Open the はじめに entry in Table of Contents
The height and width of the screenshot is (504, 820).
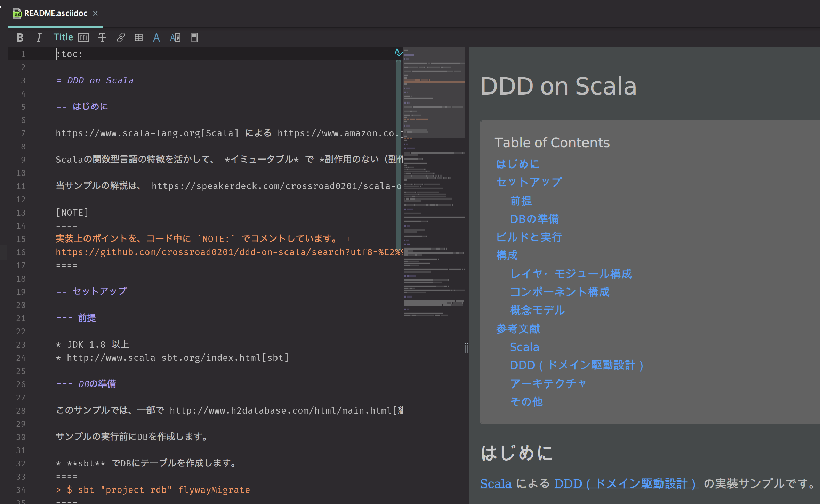518,164
